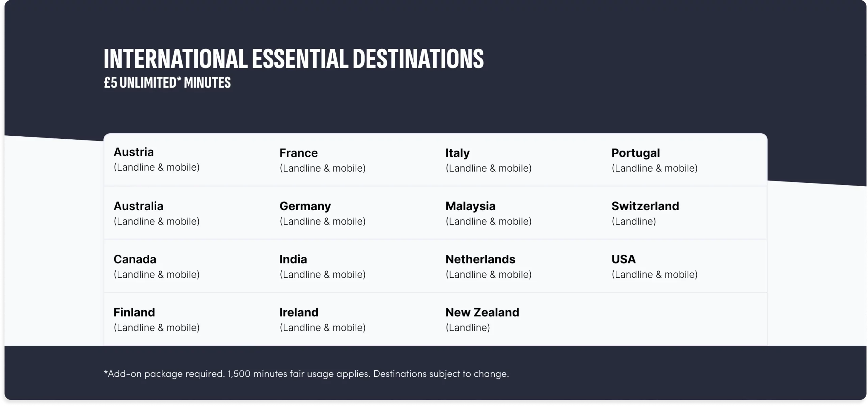Select the Australia destination cell
This screenshot has height=406, width=868.
[x=138, y=206]
